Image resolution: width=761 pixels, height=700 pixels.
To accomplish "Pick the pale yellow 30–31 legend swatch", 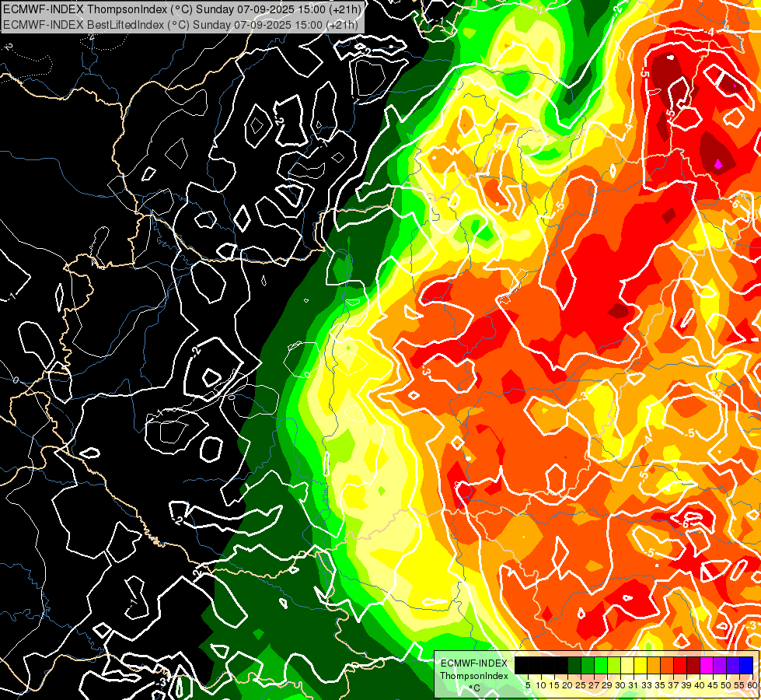I will coord(627,665).
